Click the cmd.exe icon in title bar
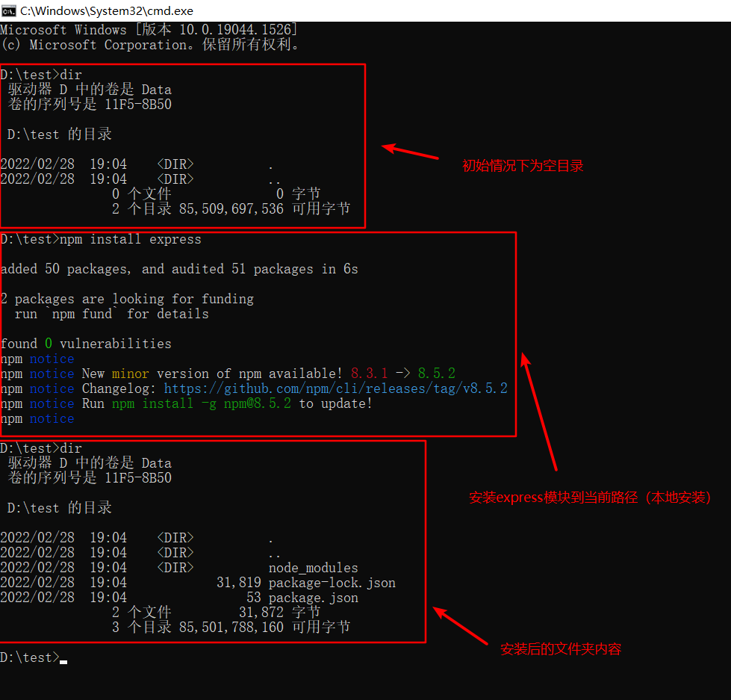 [x=9, y=10]
